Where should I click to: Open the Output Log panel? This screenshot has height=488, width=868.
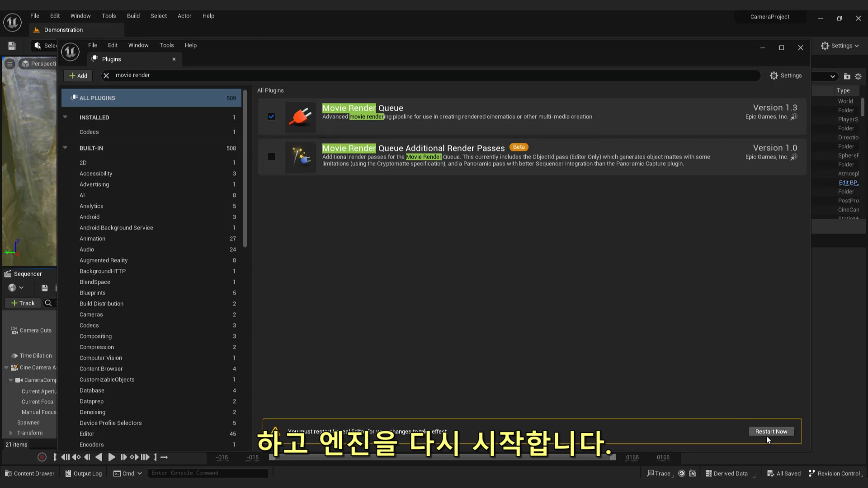click(83, 474)
